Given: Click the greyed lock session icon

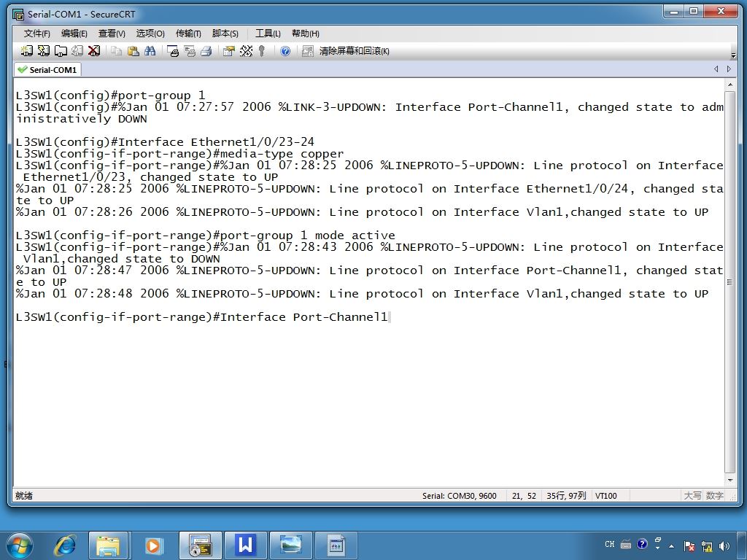Looking at the screenshot, I should pyautogui.click(x=308, y=51).
